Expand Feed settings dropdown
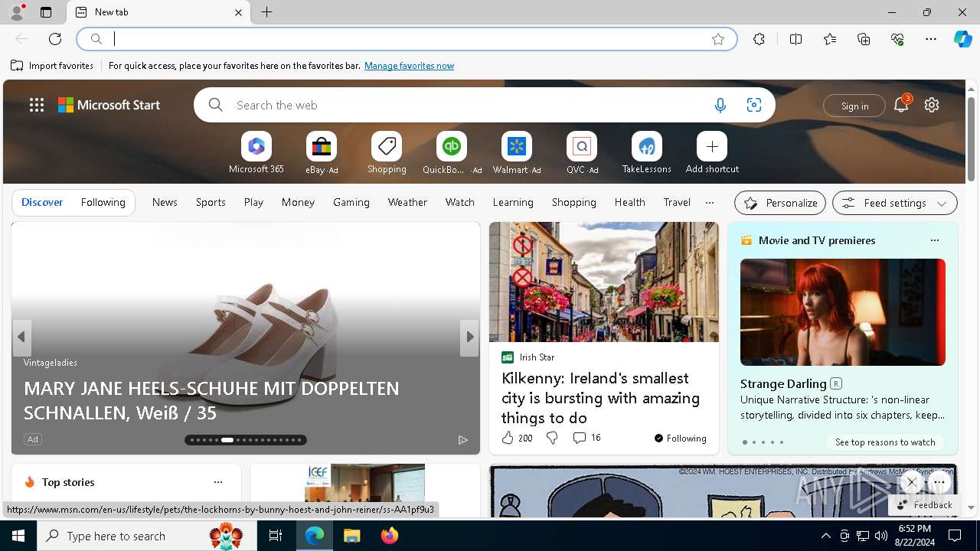 [x=894, y=203]
